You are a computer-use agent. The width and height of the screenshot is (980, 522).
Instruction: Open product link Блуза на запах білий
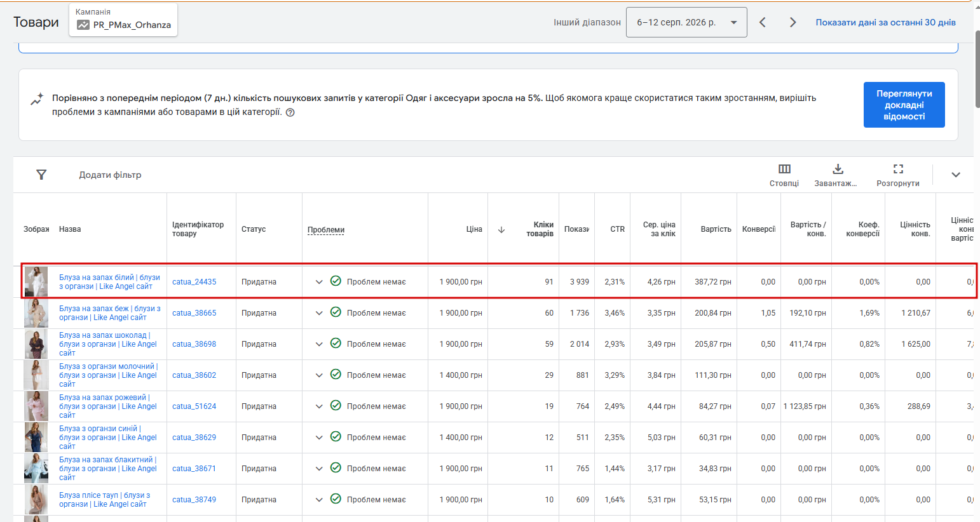(x=109, y=282)
